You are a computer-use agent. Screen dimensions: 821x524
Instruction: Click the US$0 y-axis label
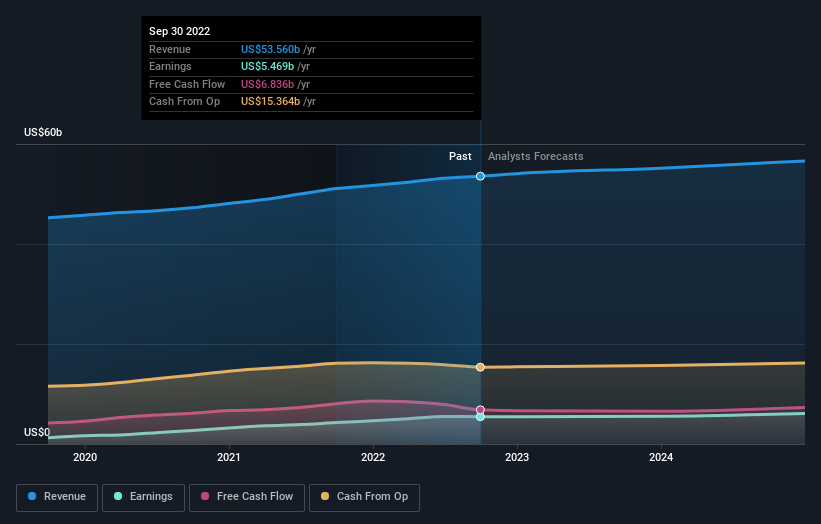click(37, 432)
